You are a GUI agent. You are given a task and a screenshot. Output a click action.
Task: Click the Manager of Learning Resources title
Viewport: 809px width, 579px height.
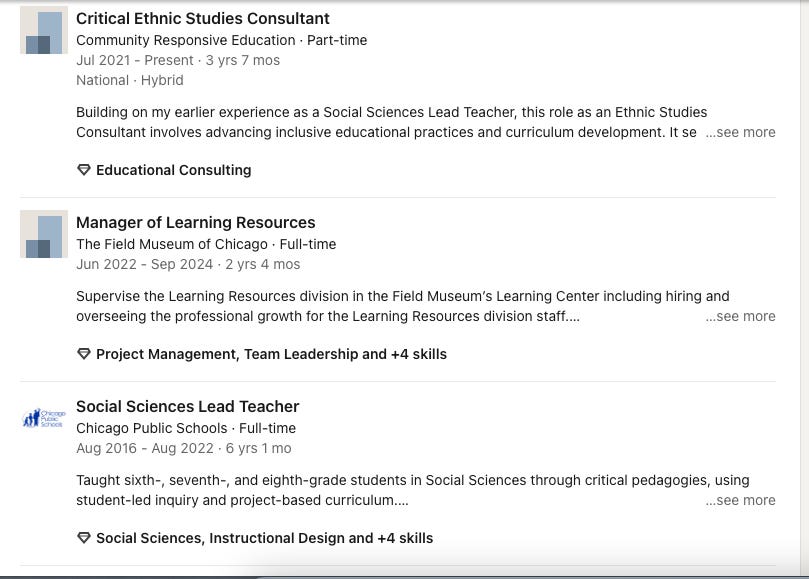coord(196,222)
